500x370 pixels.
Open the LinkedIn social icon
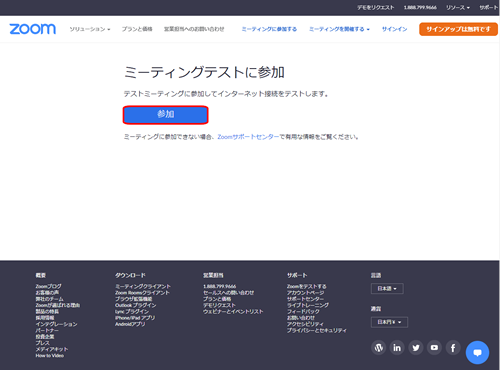point(397,348)
